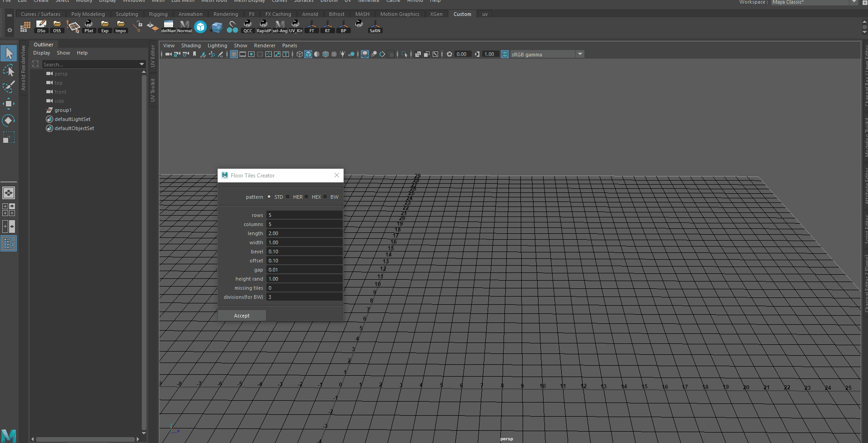
Task: Switch to Rigging shelf tab
Action: [x=158, y=14]
